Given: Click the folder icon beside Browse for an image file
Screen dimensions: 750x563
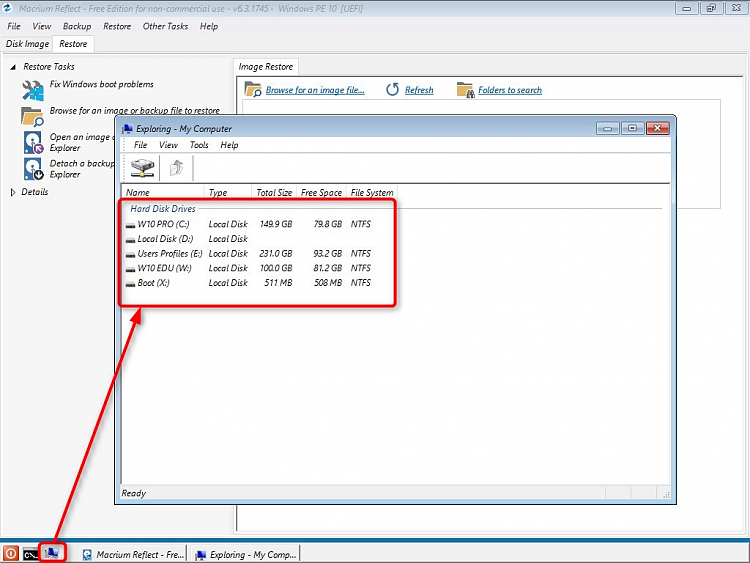Looking at the screenshot, I should click(x=253, y=89).
